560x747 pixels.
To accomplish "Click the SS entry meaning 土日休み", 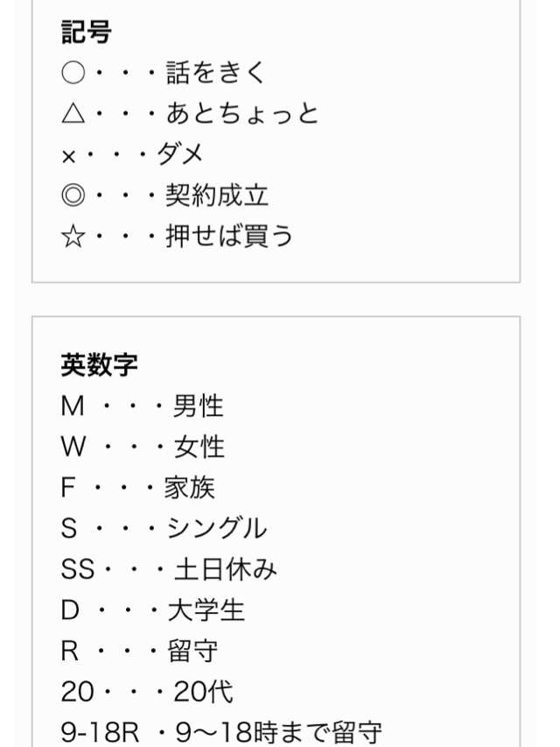I will (x=169, y=569).
